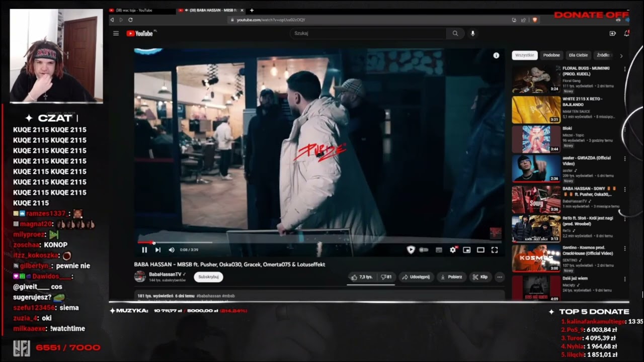This screenshot has height=362, width=644.
Task: Pause the video playback
Action: click(144, 250)
